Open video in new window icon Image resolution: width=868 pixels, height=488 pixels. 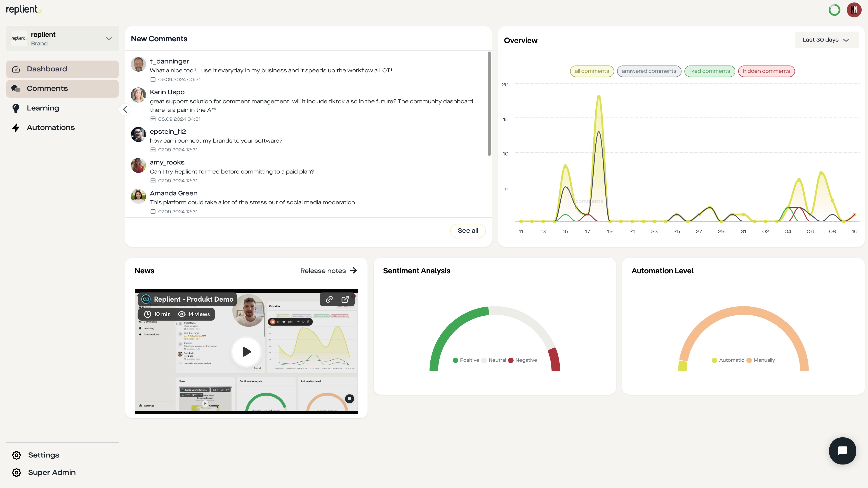click(x=345, y=299)
